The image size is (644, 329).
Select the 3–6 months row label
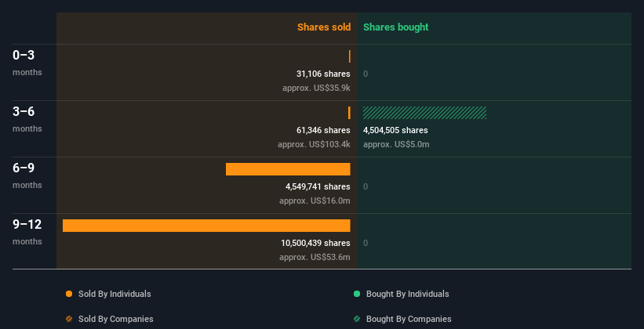coord(27,119)
